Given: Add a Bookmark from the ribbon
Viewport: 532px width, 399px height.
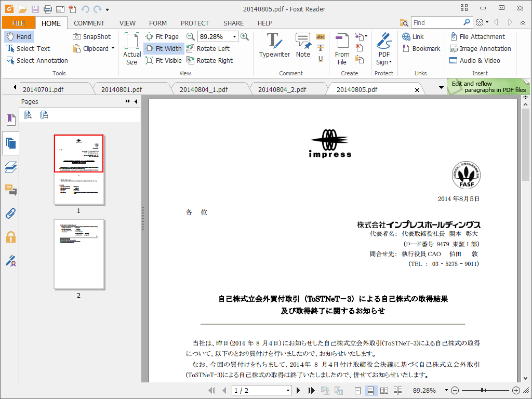Looking at the screenshot, I should pyautogui.click(x=421, y=48).
